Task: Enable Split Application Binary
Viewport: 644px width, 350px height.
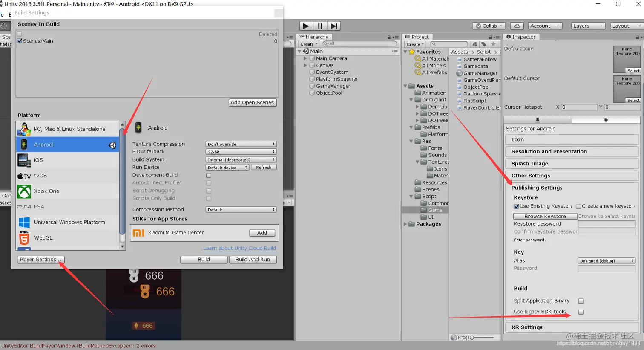Action: click(581, 301)
